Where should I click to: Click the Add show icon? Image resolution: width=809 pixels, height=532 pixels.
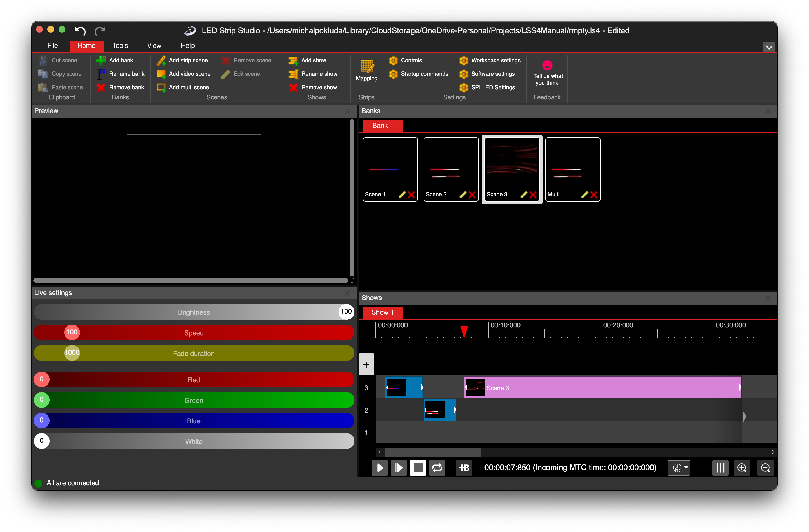click(293, 60)
